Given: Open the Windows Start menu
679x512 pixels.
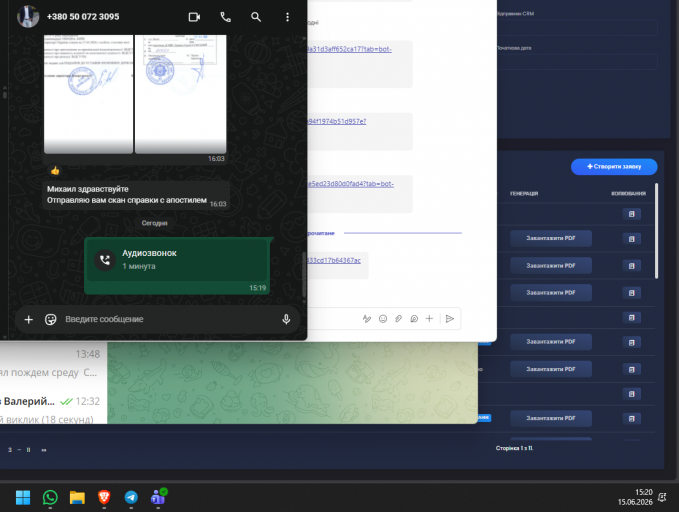Looking at the screenshot, I should coord(23,497).
